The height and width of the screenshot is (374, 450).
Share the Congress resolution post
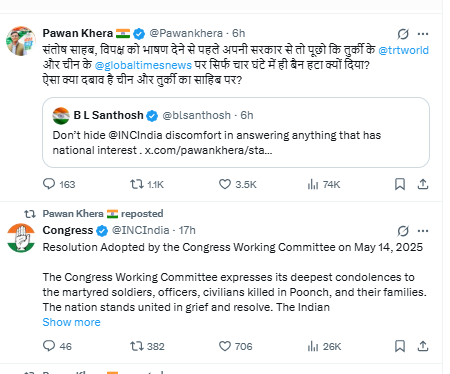pos(423,346)
